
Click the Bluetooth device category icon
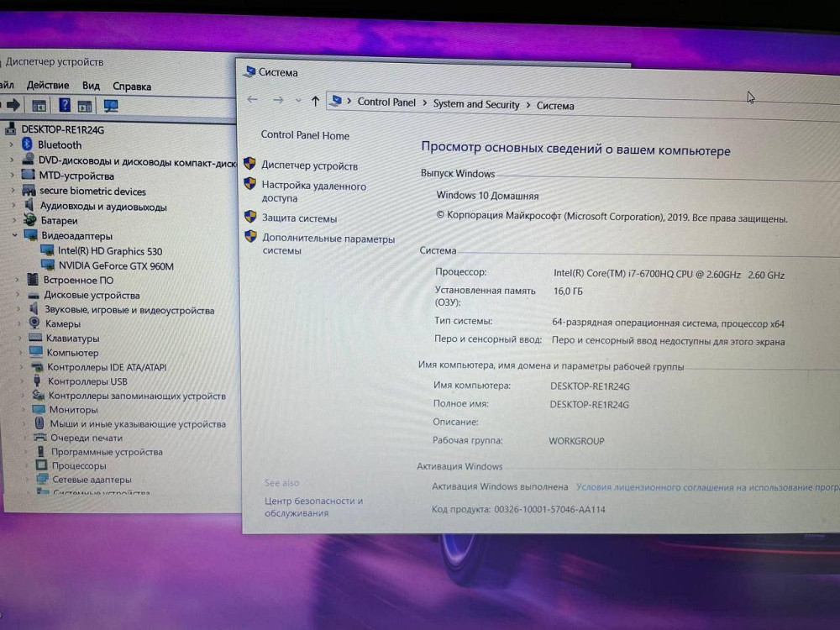point(28,144)
